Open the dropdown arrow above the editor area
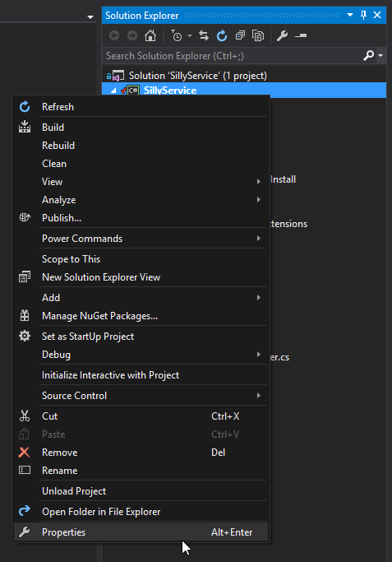Viewport: 392px width, 562px height. [x=90, y=16]
